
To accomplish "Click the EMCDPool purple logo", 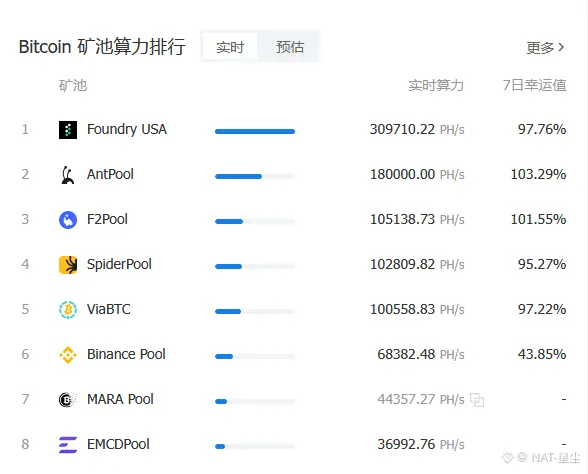I will click(68, 445).
